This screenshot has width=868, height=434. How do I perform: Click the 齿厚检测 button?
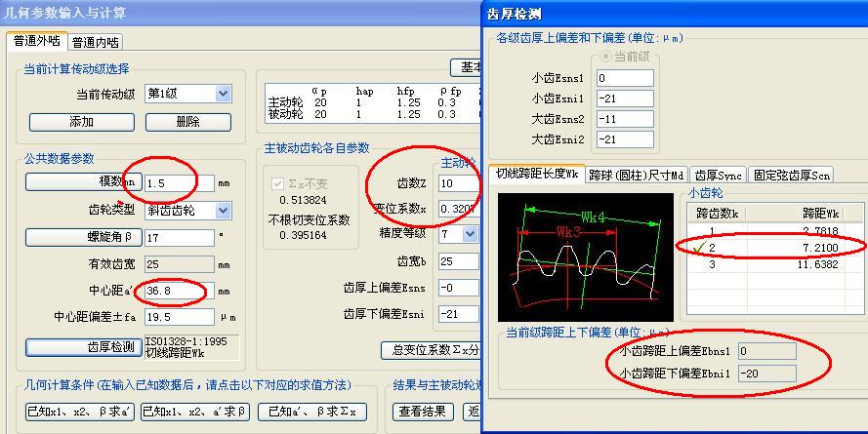84,347
